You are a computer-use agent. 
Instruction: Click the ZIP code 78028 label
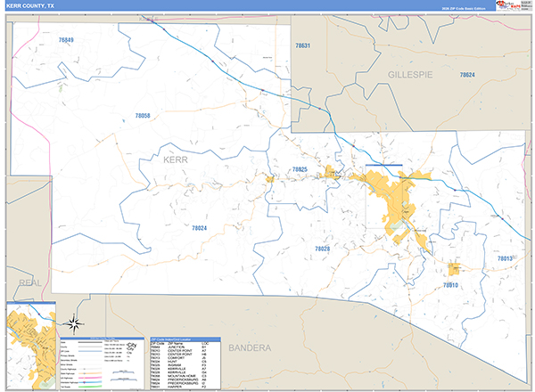(x=322, y=249)
